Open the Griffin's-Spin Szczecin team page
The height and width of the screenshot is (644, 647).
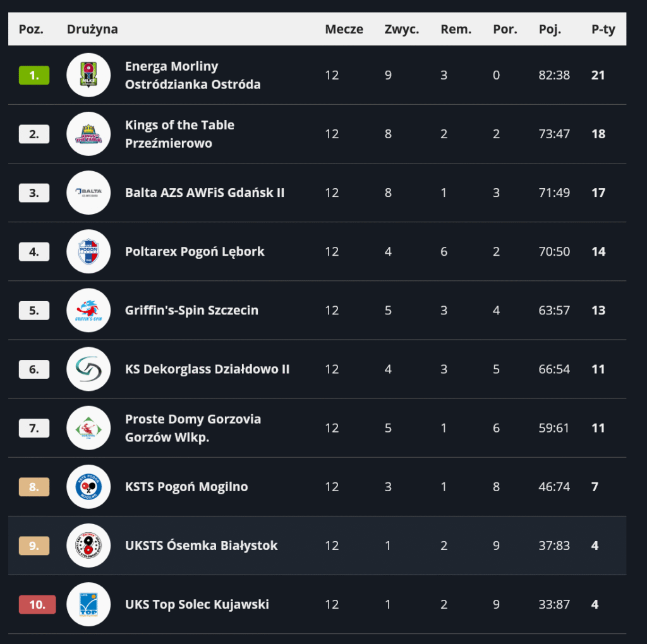point(191,311)
